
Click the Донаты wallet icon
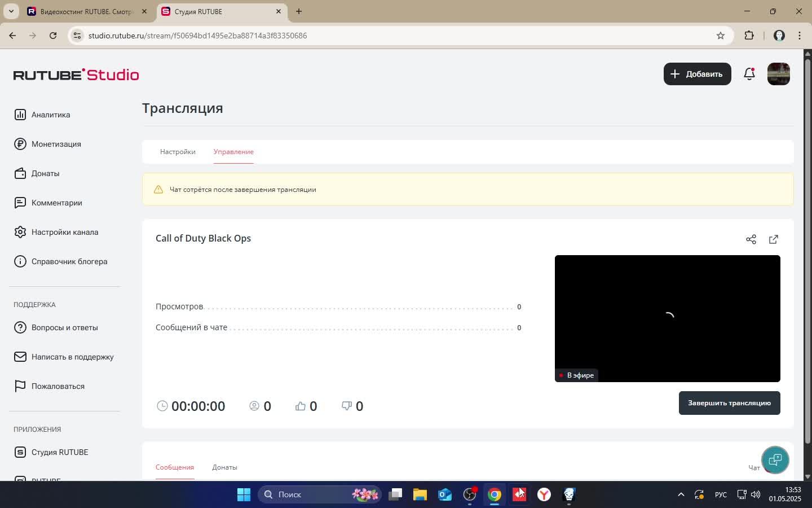click(x=20, y=173)
